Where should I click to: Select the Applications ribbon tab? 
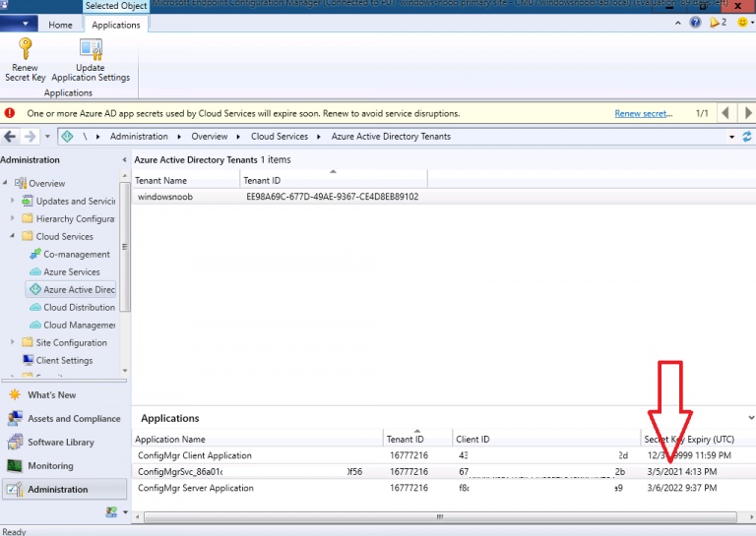(116, 25)
